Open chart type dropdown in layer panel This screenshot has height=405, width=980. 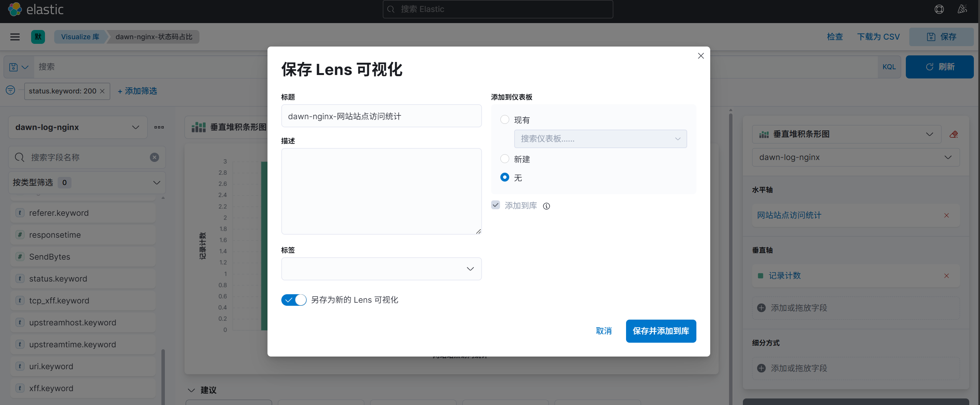point(847,134)
